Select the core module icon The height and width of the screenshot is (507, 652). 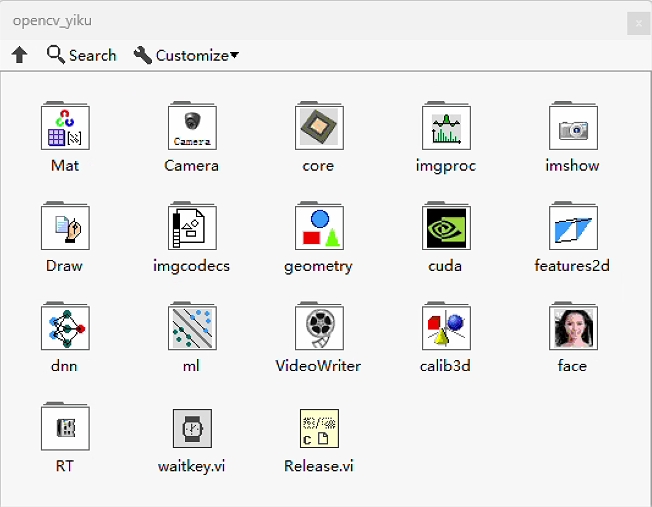[x=319, y=127]
